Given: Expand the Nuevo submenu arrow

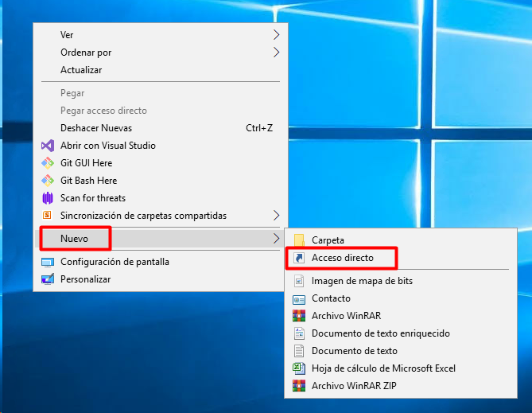Looking at the screenshot, I should tap(276, 239).
